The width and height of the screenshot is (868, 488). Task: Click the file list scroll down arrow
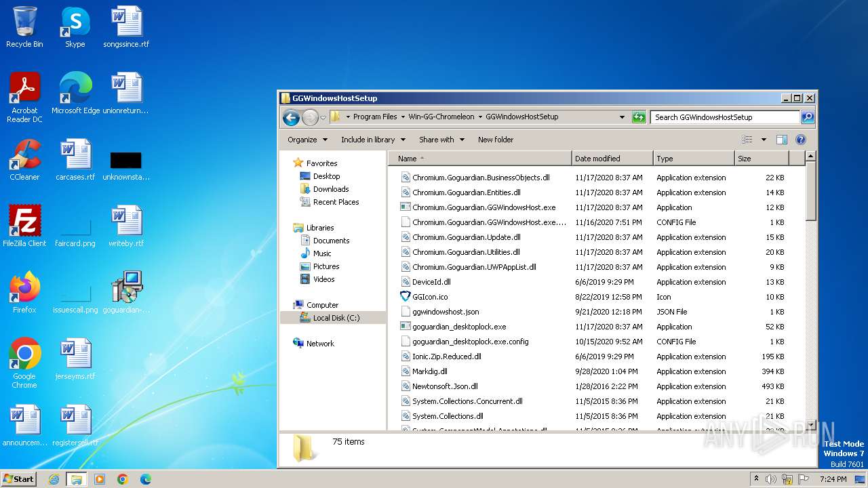point(810,425)
